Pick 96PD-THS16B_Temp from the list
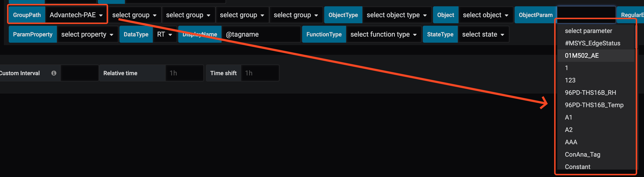This screenshot has width=644, height=177. [x=594, y=105]
